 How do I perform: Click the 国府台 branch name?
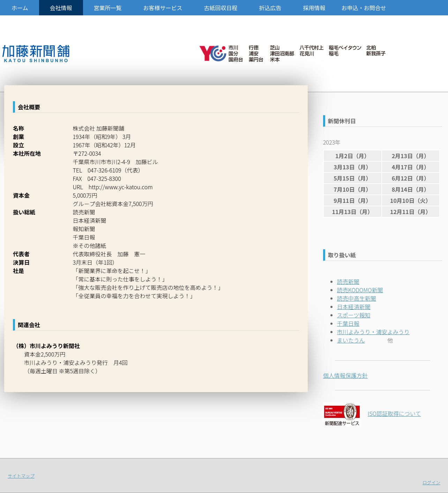pos(236,60)
